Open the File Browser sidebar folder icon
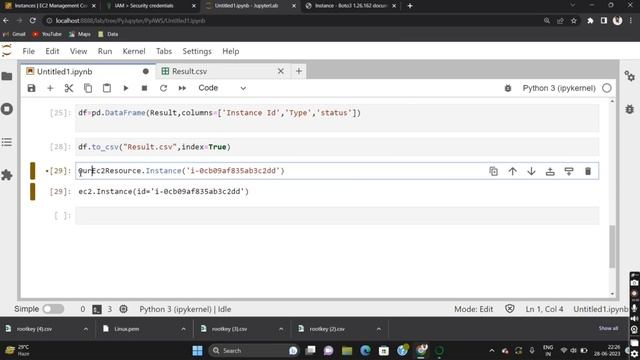Viewport: 640px width, 360px height. tap(7, 76)
